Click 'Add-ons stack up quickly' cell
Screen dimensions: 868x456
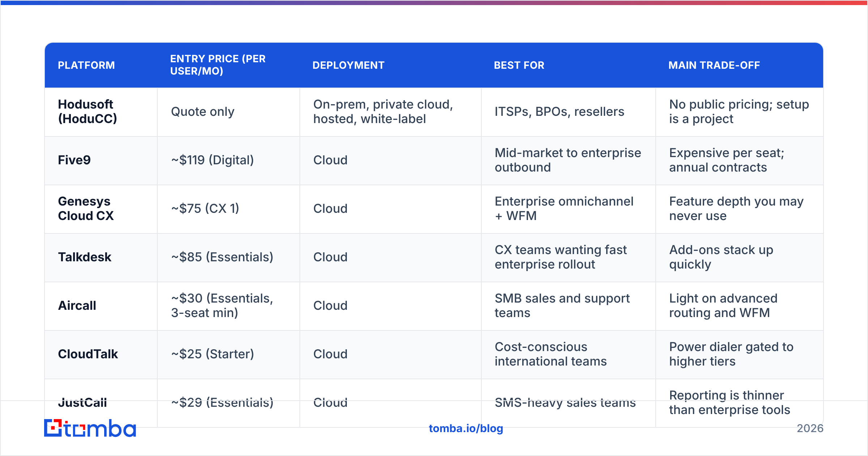coord(740,258)
